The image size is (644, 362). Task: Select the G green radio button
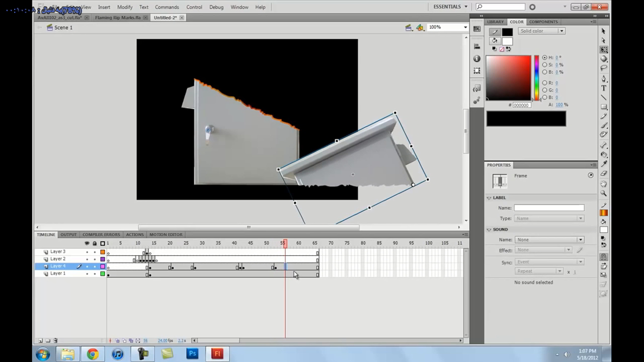click(545, 90)
